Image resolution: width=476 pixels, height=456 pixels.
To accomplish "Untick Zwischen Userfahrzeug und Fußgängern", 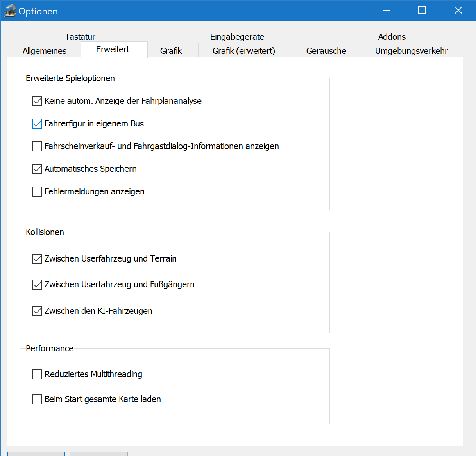I will pos(37,285).
